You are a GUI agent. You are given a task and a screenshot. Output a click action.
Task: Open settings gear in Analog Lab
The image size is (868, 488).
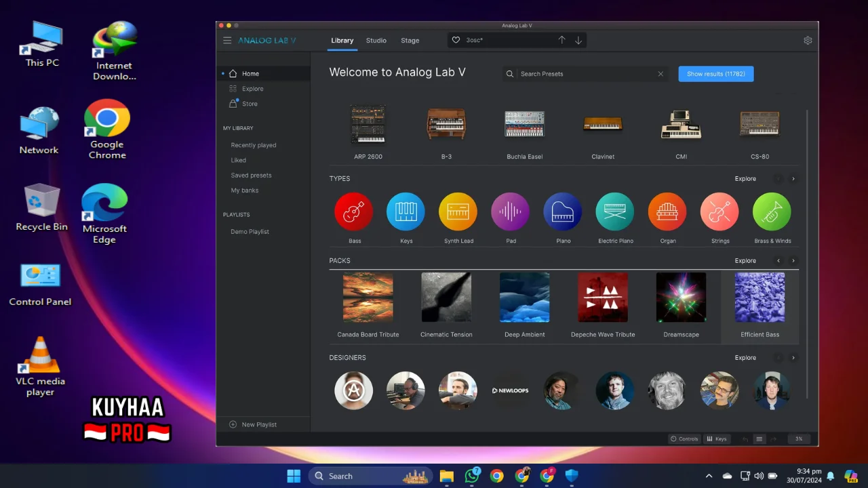point(808,41)
